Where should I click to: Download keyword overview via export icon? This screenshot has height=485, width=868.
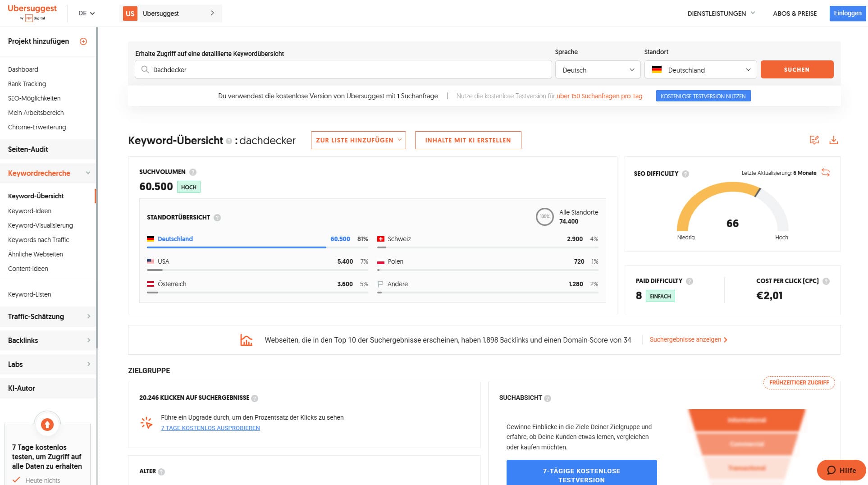tap(834, 140)
